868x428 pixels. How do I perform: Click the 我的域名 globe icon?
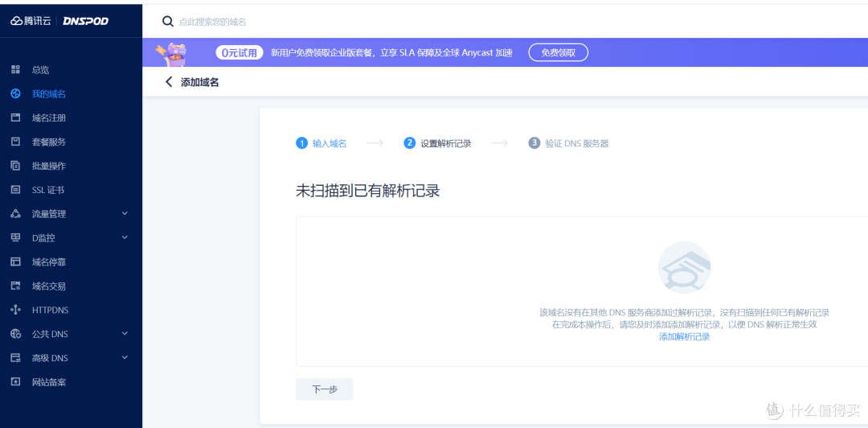(x=15, y=93)
